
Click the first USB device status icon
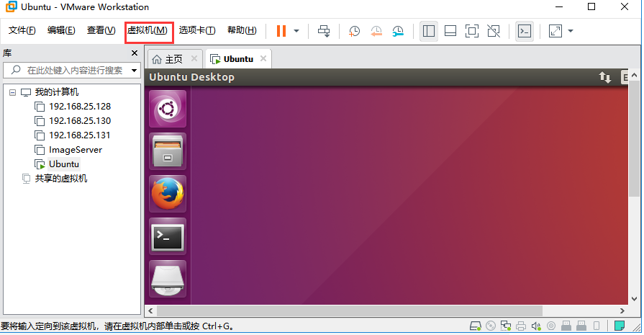pos(566,326)
